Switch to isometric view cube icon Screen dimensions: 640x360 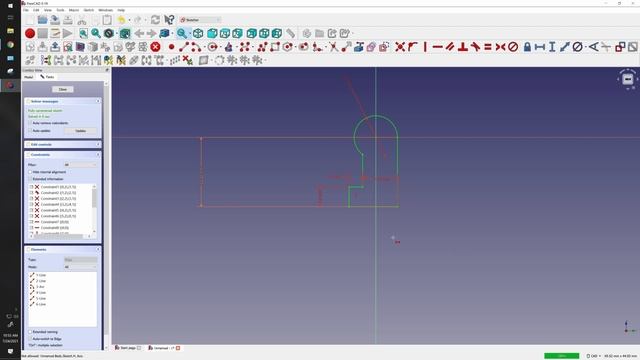point(198,33)
